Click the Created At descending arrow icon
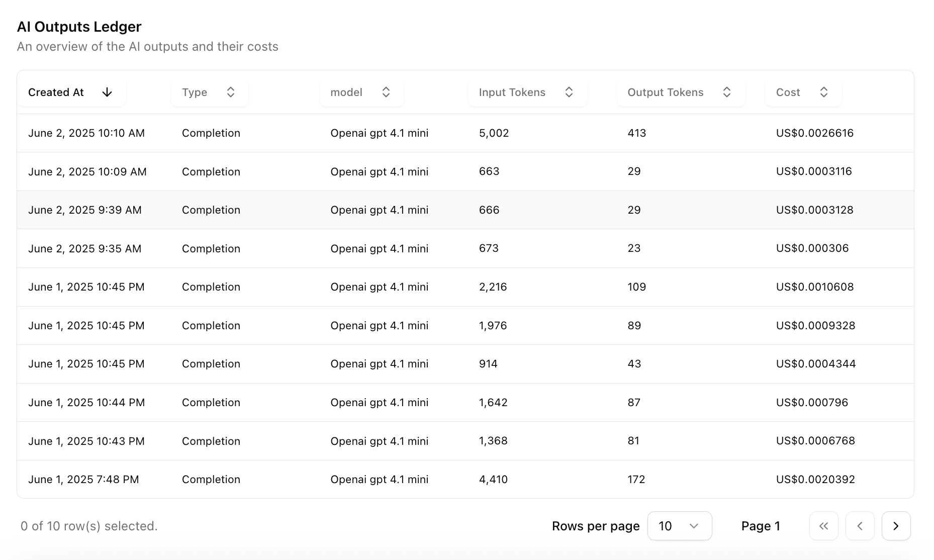The height and width of the screenshot is (560, 934). pyautogui.click(x=107, y=92)
